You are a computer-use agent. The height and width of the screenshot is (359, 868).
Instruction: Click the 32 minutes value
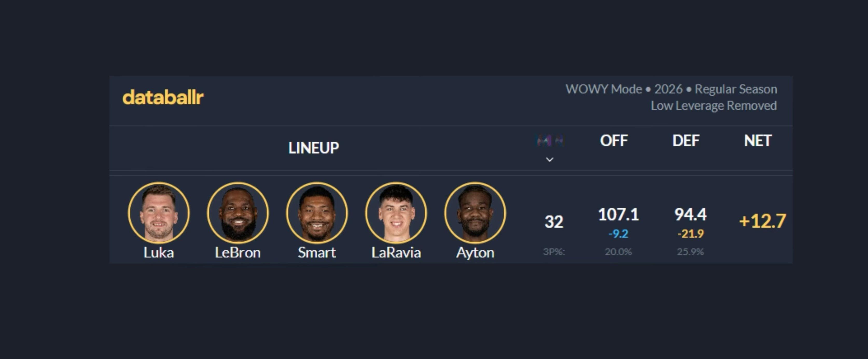(554, 222)
